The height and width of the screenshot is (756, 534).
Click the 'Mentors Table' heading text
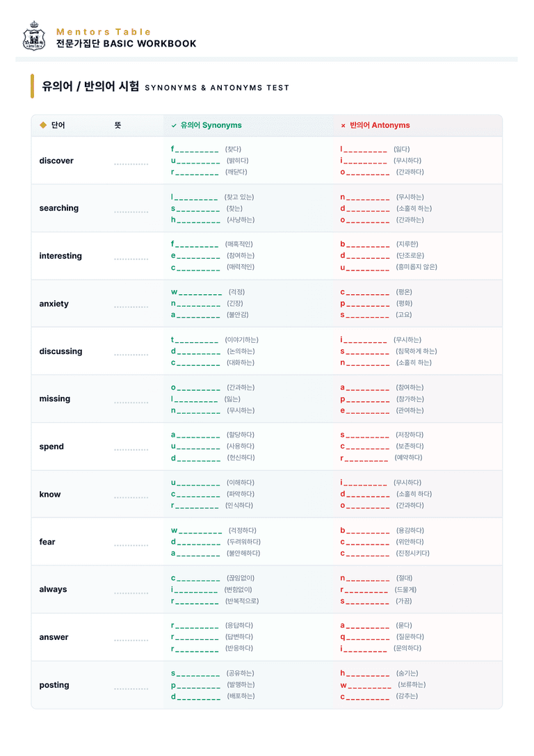pyautogui.click(x=104, y=32)
